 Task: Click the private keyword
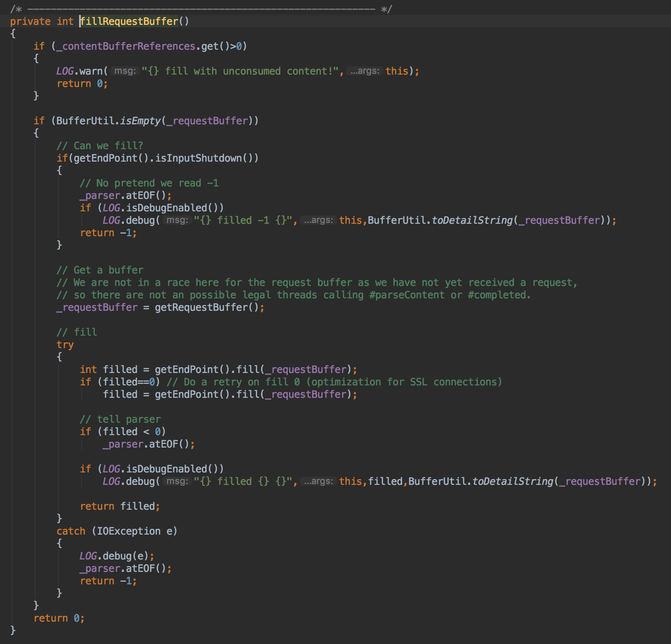point(30,21)
